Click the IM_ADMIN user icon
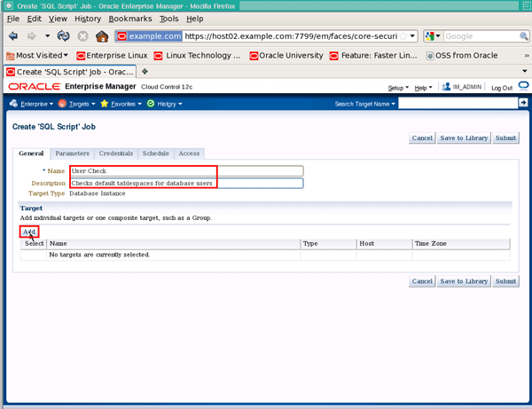The height and width of the screenshot is (409, 532). tap(446, 87)
